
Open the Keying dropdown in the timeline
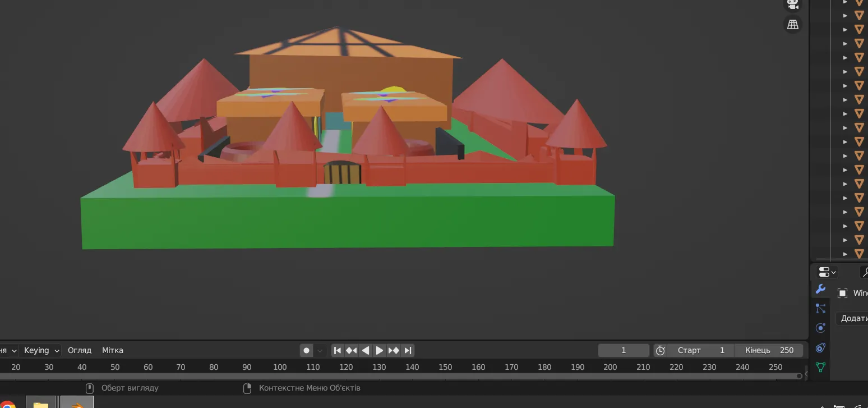(41, 350)
